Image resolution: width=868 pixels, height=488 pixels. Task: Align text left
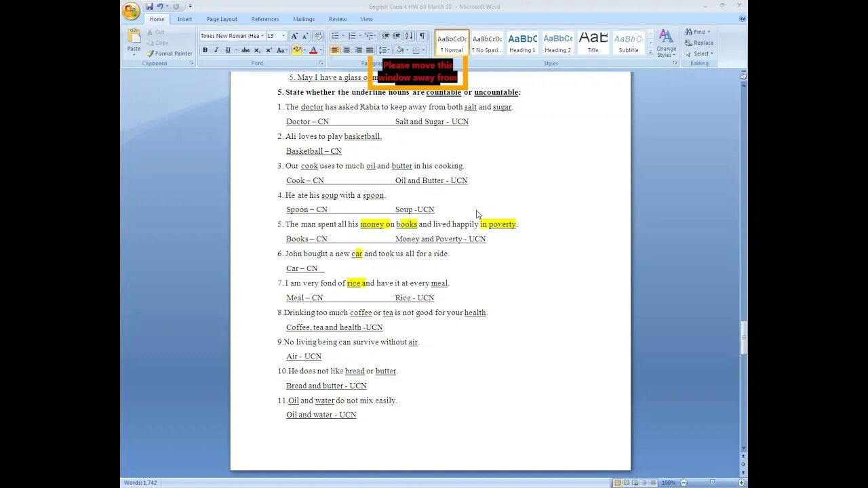[335, 50]
